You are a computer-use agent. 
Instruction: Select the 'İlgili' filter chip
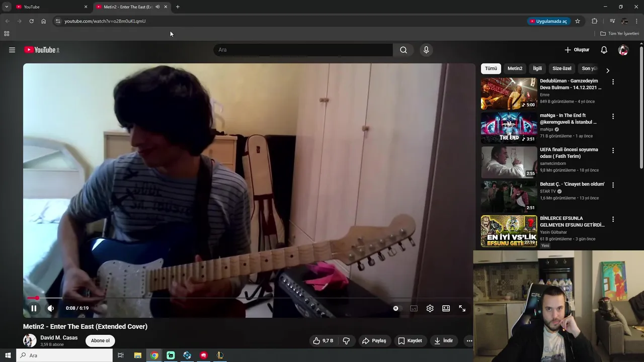(x=537, y=68)
